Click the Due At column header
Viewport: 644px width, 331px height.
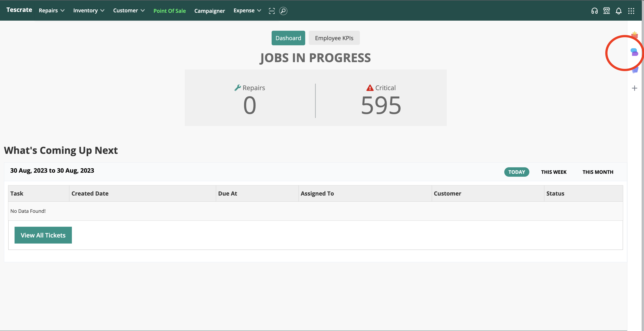pos(257,193)
